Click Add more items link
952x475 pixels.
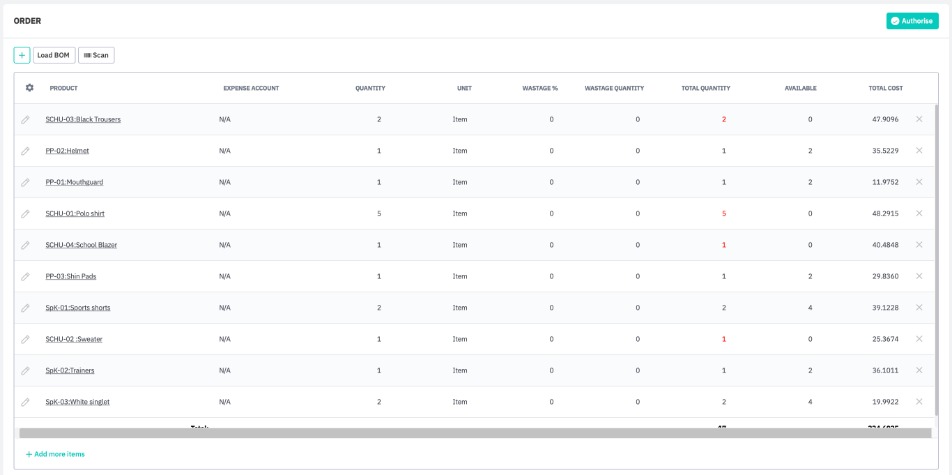click(55, 454)
